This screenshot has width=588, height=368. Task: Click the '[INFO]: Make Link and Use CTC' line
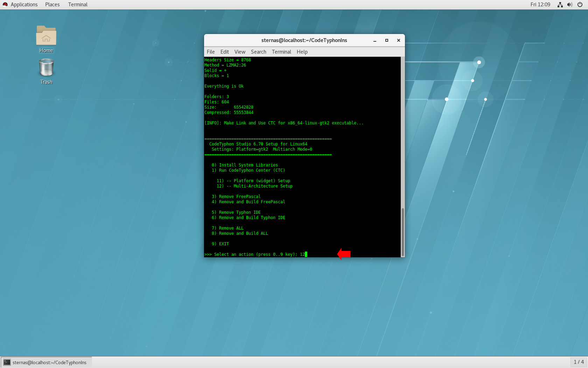284,123
